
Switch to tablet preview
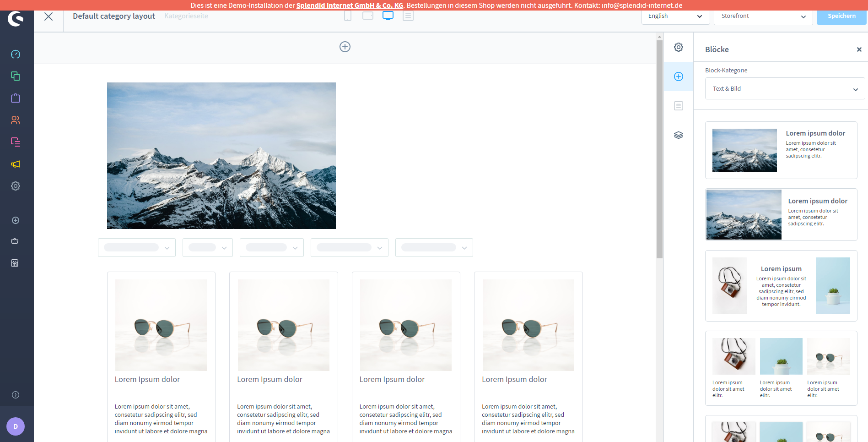[368, 16]
